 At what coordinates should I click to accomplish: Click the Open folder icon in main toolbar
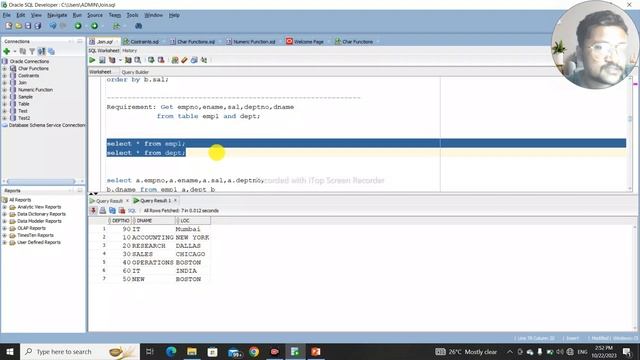(x=18, y=26)
